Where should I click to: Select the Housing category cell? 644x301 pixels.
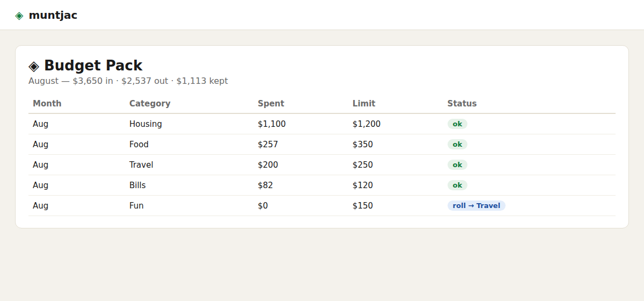point(145,124)
